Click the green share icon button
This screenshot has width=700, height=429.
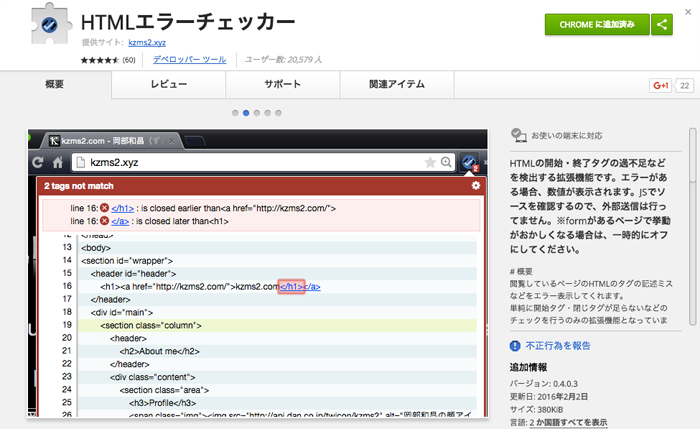[x=662, y=24]
